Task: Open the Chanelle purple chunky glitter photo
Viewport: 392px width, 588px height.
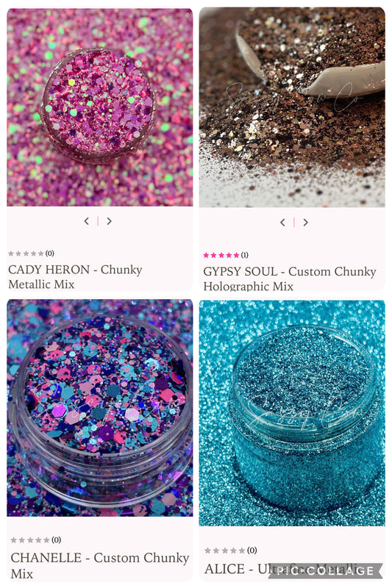Action: tap(100, 408)
